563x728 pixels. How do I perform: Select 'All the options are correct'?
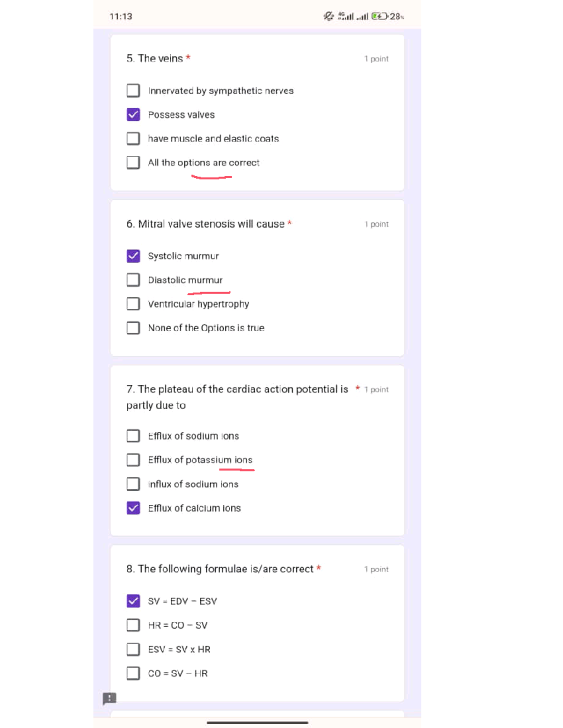point(133,163)
